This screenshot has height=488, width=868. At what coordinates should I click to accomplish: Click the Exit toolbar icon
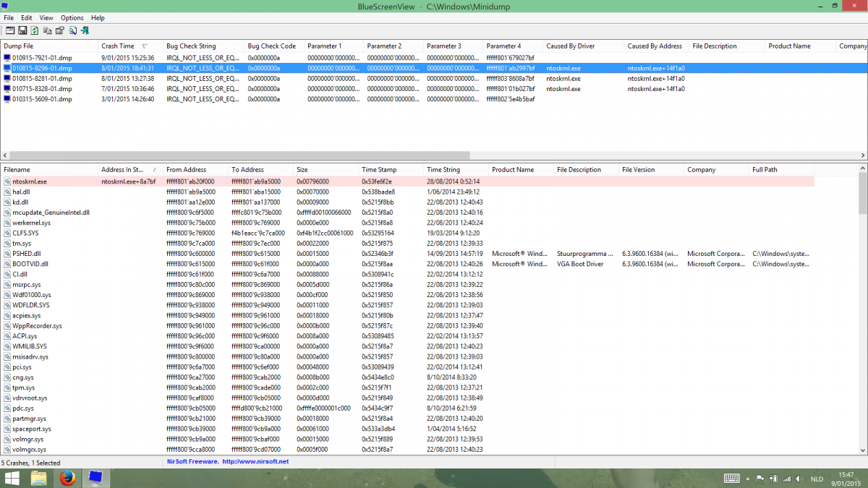(85, 30)
